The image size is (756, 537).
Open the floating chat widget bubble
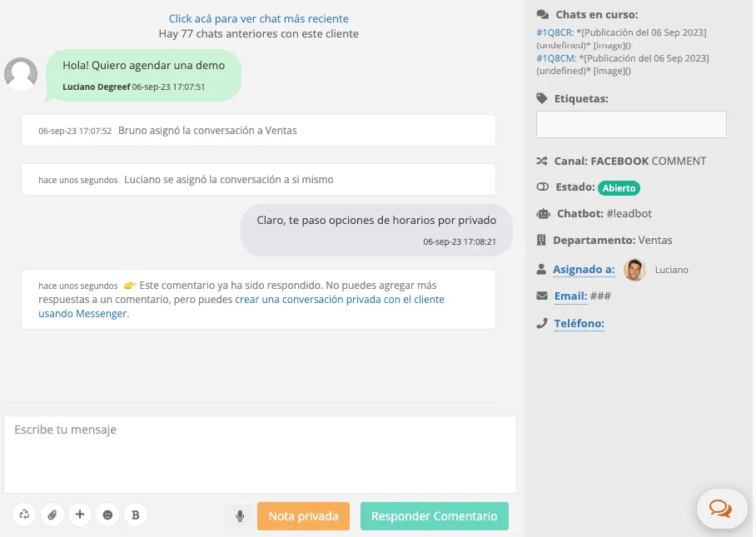(x=721, y=508)
